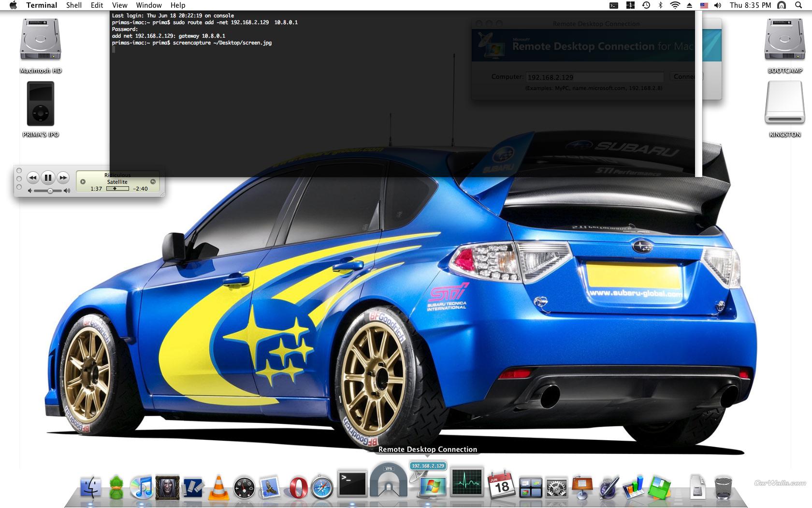Open system volume menu bar control
Image resolution: width=812 pixels, height=508 pixels.
click(x=718, y=5)
